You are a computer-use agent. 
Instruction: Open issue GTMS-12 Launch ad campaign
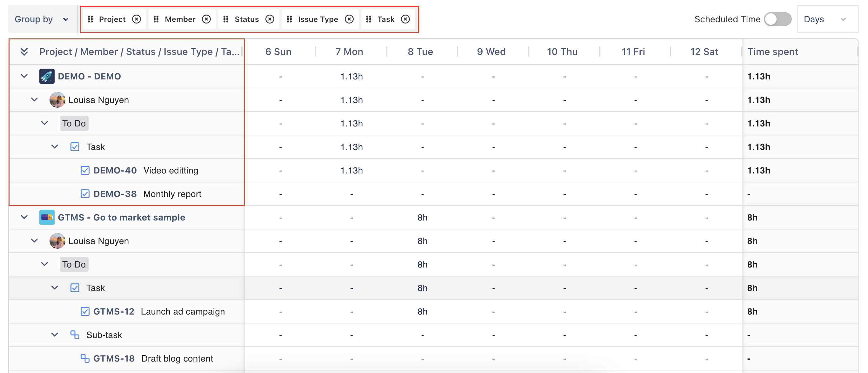[114, 311]
